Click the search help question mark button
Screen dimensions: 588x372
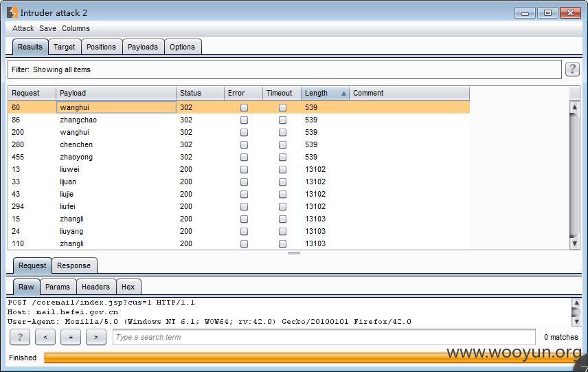point(19,337)
